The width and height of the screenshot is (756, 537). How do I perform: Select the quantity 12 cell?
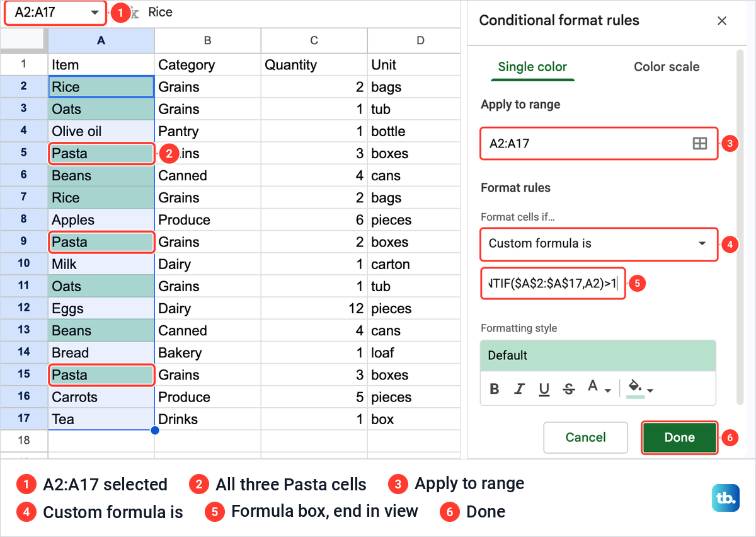[314, 308]
